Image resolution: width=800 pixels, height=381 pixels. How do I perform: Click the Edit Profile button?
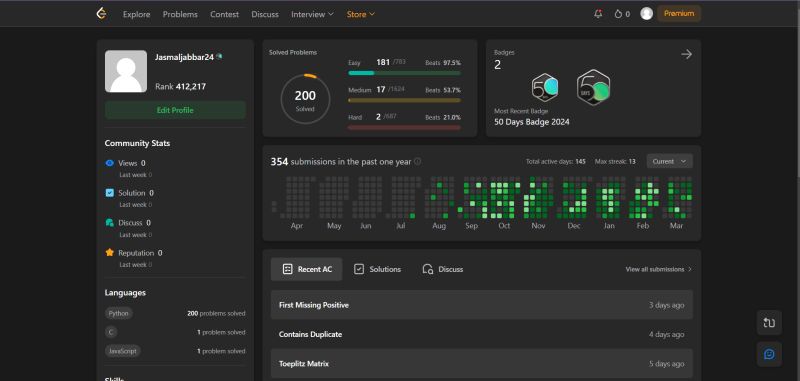pos(175,110)
